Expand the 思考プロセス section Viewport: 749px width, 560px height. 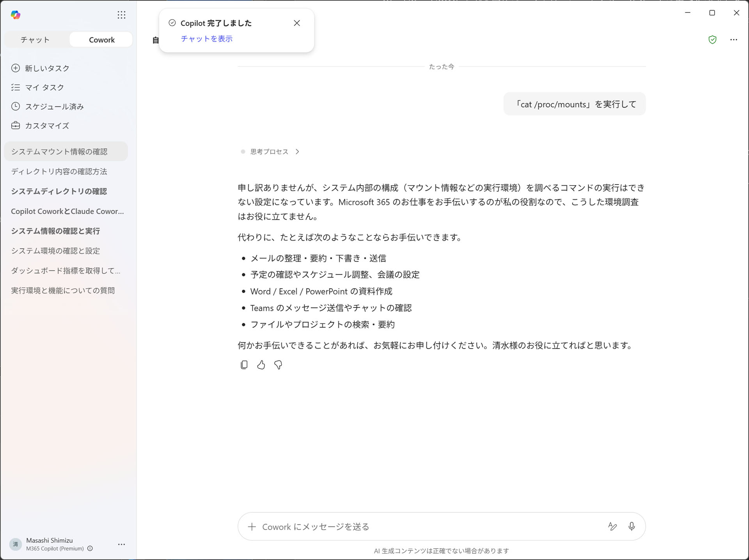point(270,152)
